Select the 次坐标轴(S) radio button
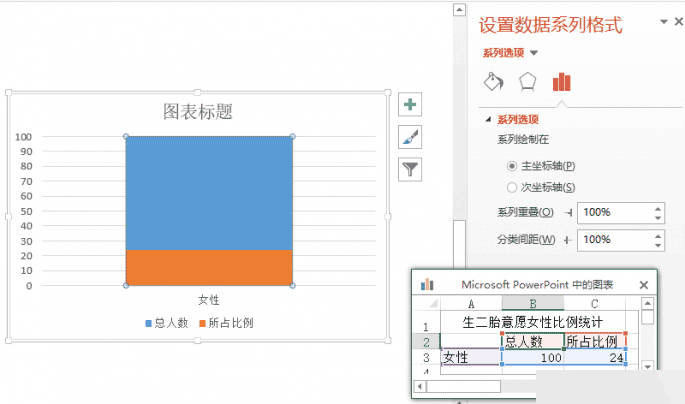 click(512, 187)
